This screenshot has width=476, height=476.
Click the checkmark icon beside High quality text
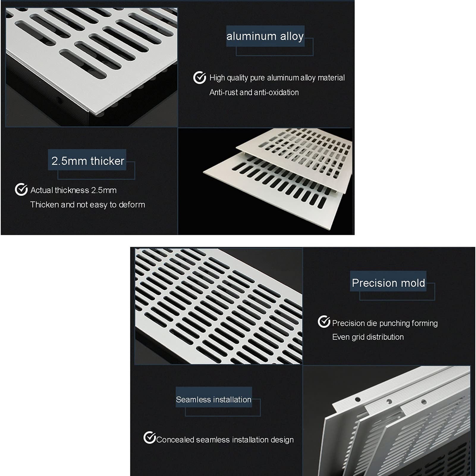199,78
